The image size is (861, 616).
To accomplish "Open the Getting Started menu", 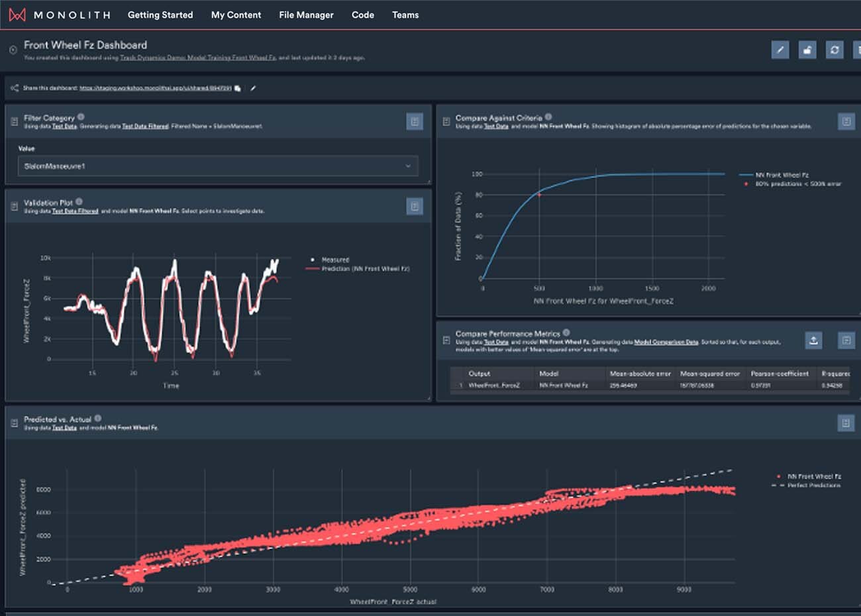I will (x=160, y=15).
